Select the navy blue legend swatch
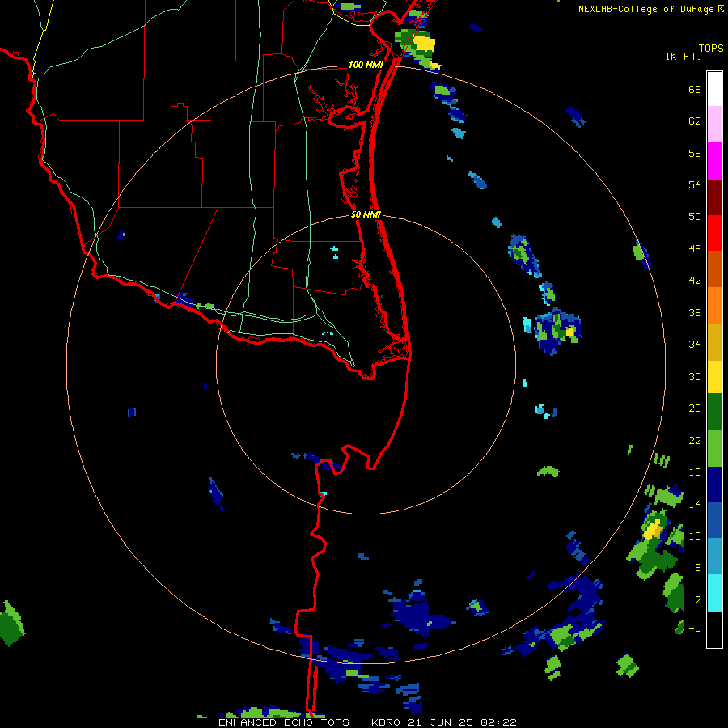This screenshot has height=728, width=728. pos(714,485)
